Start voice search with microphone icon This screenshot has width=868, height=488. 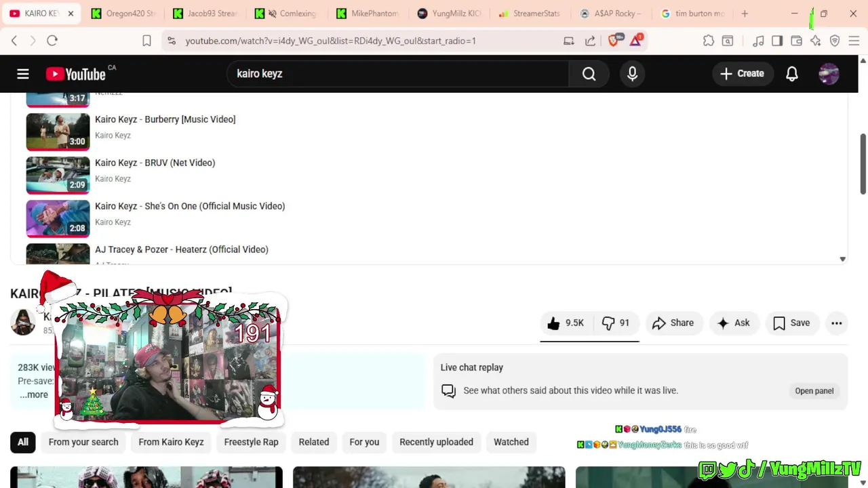(632, 74)
